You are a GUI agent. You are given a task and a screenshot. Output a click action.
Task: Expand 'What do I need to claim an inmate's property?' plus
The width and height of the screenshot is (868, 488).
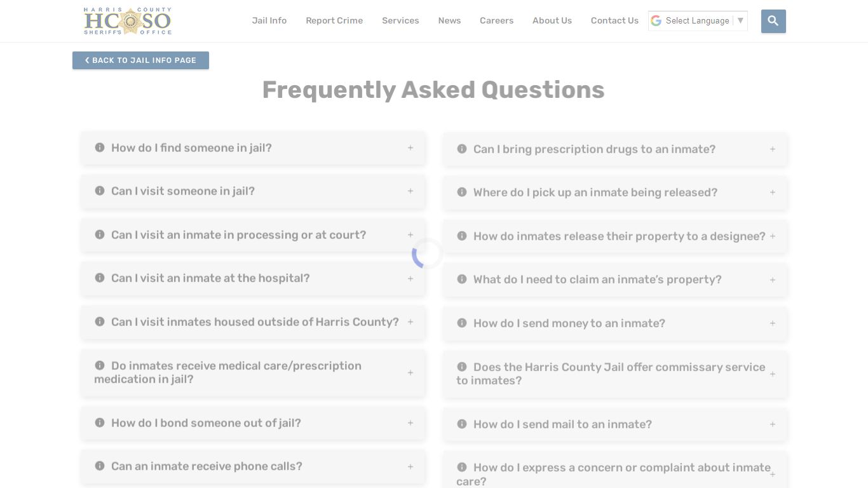pyautogui.click(x=773, y=280)
